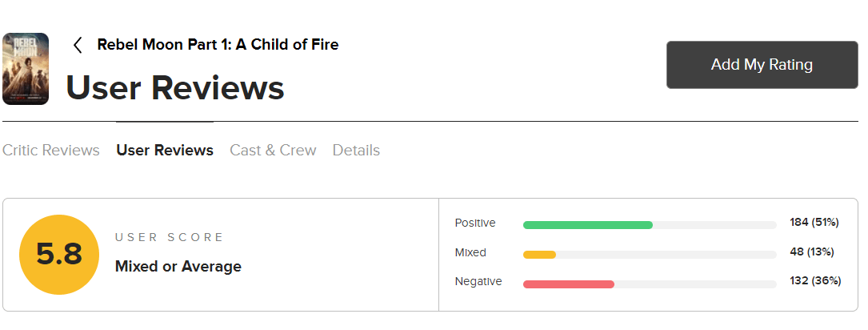868x330 pixels.
Task: Click the Mixed or Average score label
Action: point(178,267)
